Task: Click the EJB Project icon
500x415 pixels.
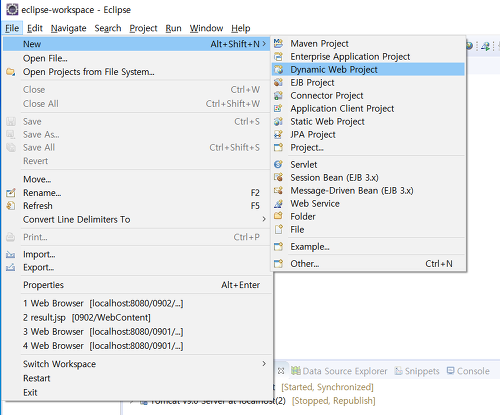Action: click(278, 82)
